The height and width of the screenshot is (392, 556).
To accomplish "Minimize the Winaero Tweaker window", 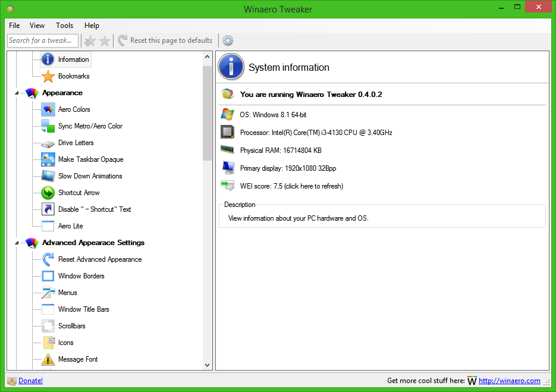I will (x=501, y=7).
